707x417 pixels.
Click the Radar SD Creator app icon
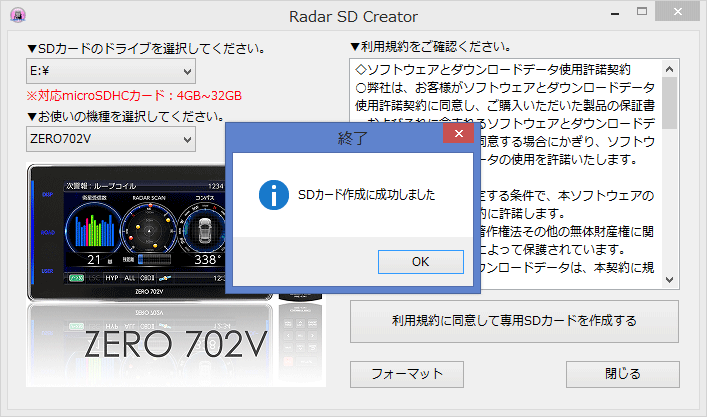click(18, 16)
